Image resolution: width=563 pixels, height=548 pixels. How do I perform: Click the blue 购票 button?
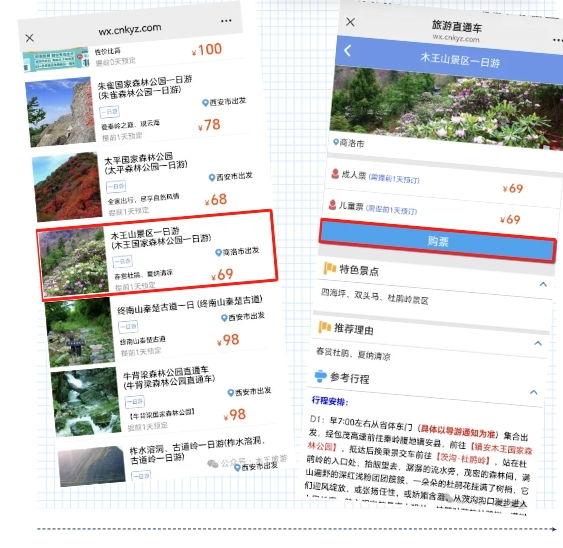pos(438,241)
